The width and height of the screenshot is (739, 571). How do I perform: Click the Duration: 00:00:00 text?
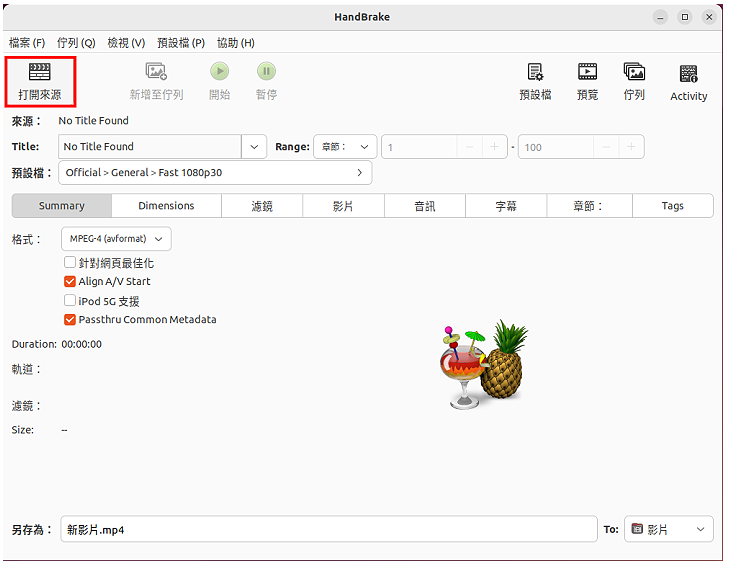[57, 344]
